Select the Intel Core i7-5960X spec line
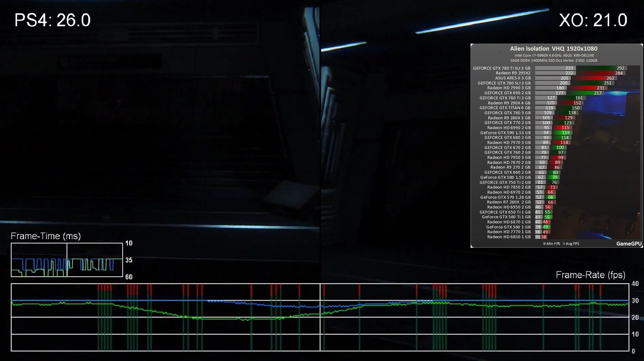 point(554,55)
